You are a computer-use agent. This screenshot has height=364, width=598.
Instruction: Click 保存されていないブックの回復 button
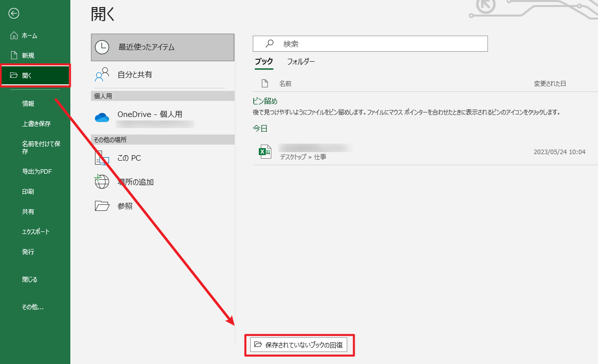(298, 345)
